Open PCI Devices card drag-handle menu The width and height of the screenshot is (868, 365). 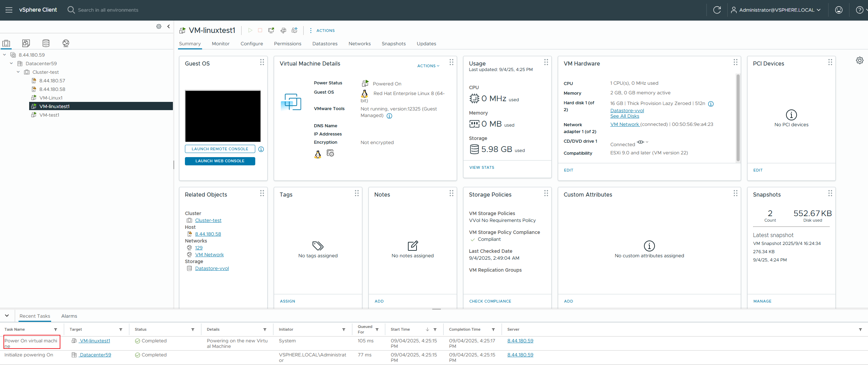[830, 62]
